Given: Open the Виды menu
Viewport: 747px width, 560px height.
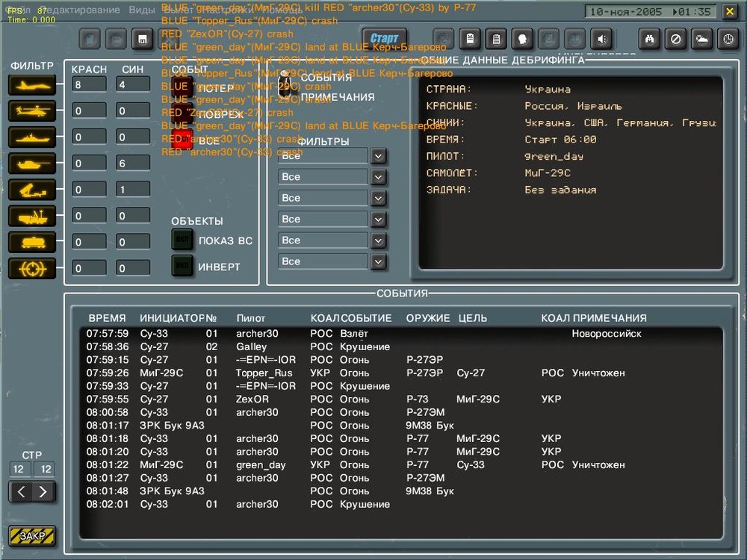Looking at the screenshot, I should (142, 10).
